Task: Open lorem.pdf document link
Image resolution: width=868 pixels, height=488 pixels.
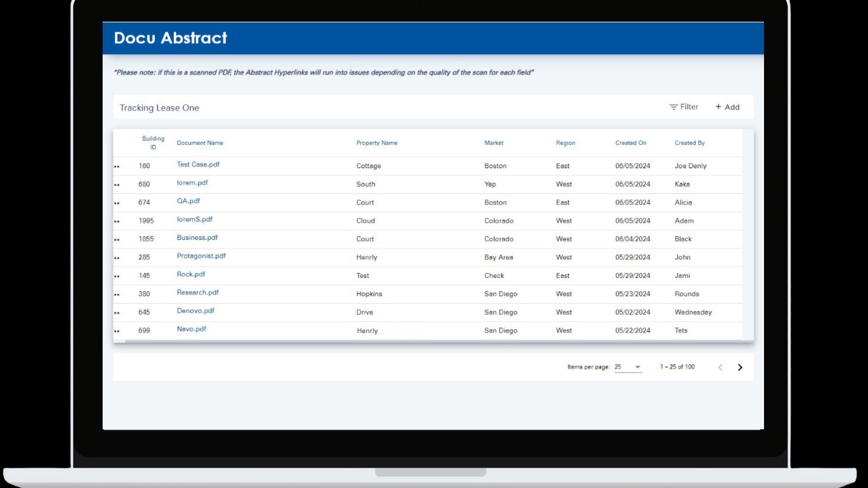Action: pyautogui.click(x=192, y=183)
